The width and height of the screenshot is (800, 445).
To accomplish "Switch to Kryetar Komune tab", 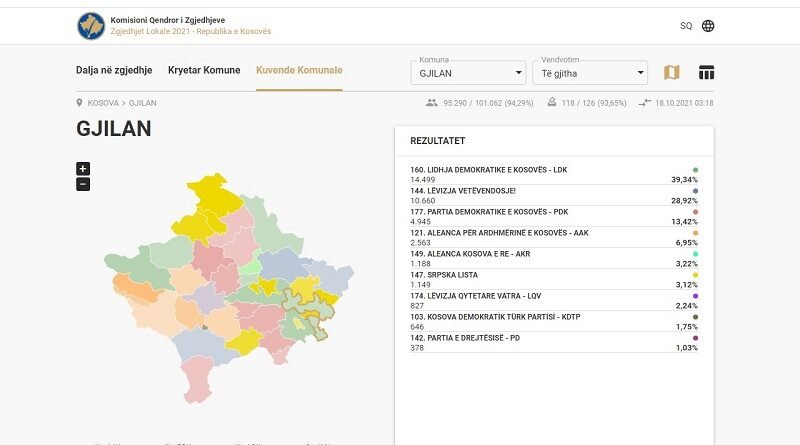I will [x=204, y=70].
